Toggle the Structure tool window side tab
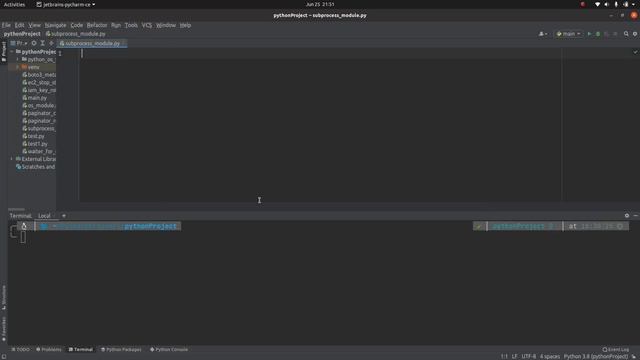Screen dimensions: 640x360 pos(4,298)
